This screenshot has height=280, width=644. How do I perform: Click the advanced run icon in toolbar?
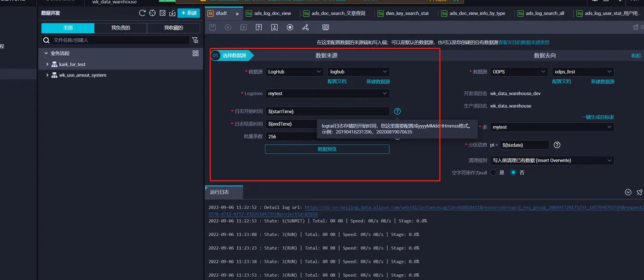click(x=243, y=28)
